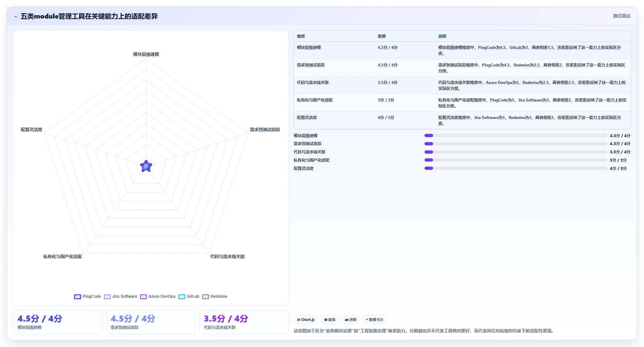Click the 数据 column header
The width and height of the screenshot is (644, 347).
(382, 36)
